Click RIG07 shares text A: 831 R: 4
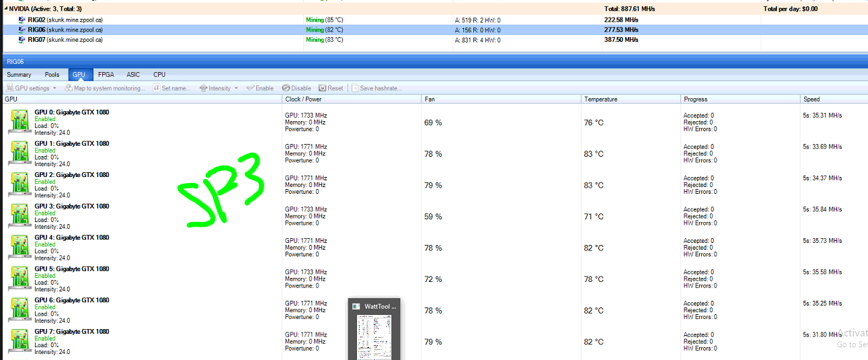This screenshot has height=360, width=868. coord(469,40)
